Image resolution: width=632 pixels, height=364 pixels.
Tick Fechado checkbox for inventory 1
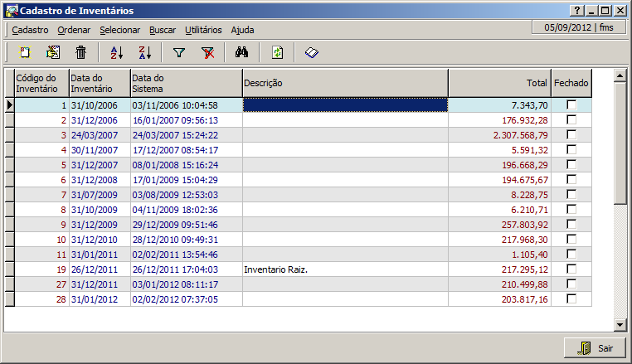coord(571,105)
